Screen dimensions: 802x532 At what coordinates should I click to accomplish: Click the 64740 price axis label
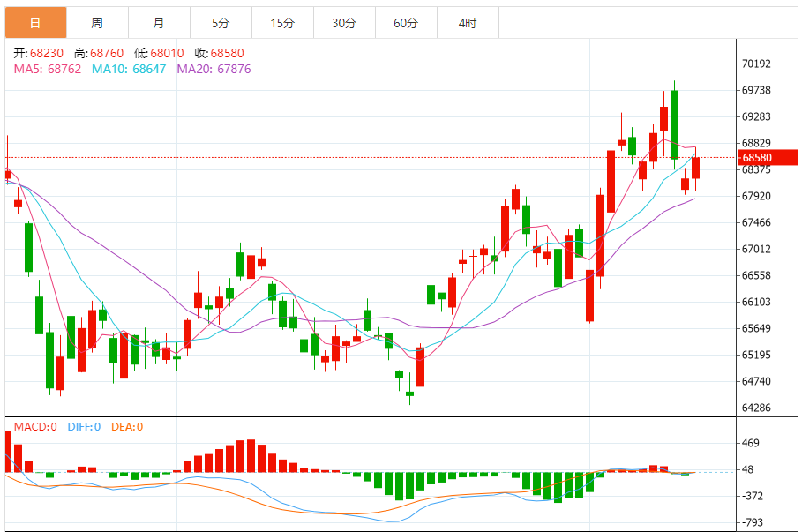(756, 381)
